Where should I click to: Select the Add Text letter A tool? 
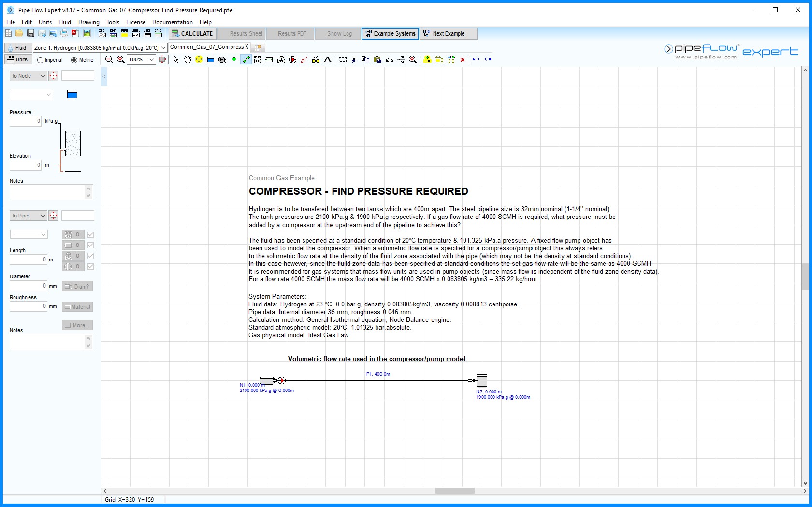tap(328, 59)
